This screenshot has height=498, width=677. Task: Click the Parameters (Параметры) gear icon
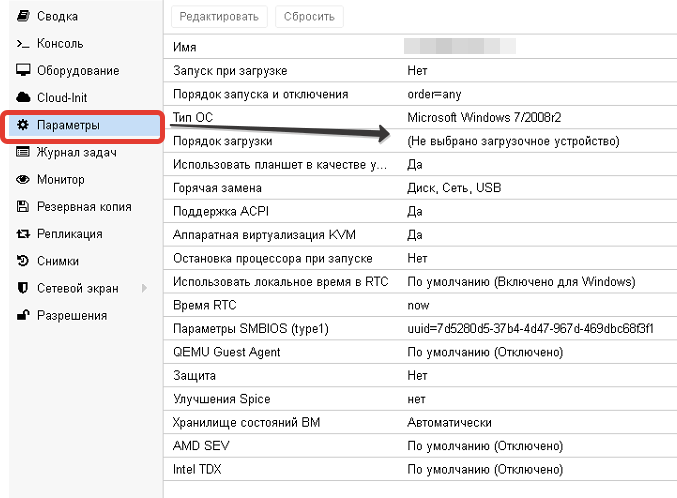23,126
